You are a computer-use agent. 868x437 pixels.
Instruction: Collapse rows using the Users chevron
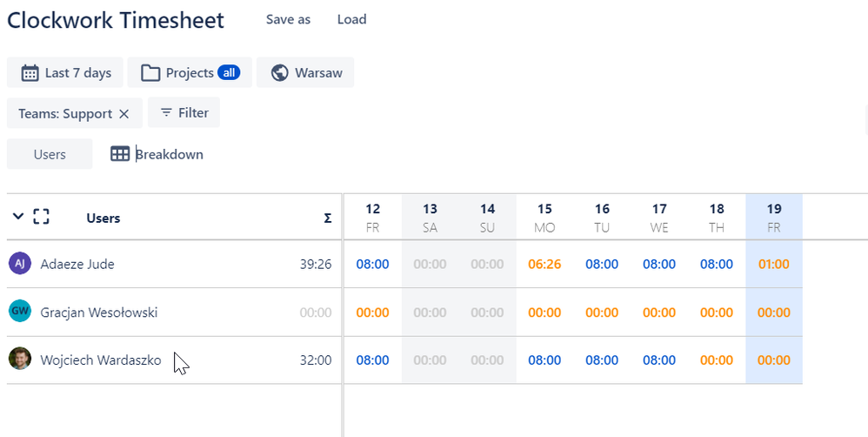click(x=18, y=217)
